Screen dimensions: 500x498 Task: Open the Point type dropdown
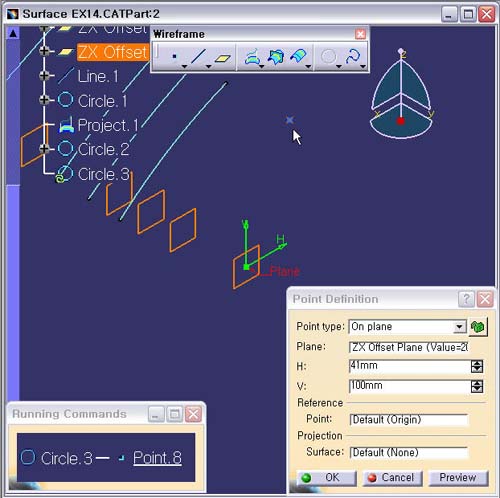(459, 327)
